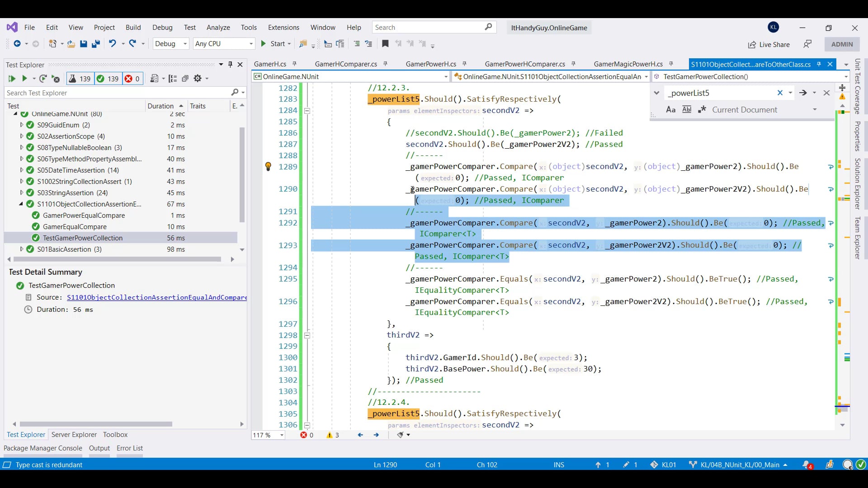Open the Any CPU platform dropdown
This screenshot has height=488, width=868.
point(224,44)
